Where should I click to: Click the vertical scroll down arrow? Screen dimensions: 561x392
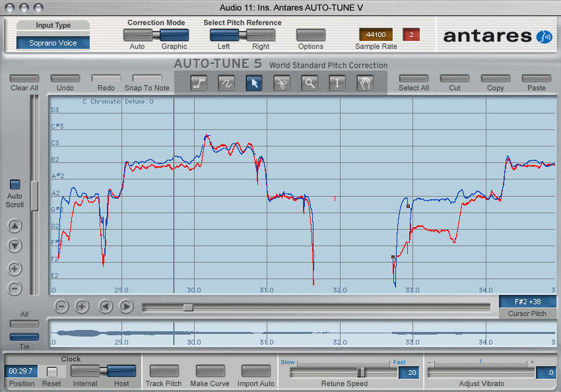(15, 245)
